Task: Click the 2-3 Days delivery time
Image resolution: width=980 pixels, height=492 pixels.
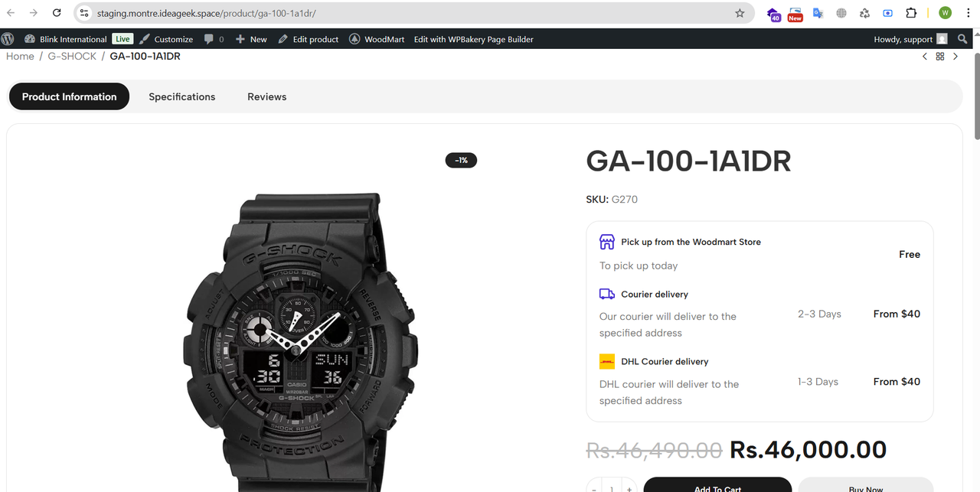Action: pos(819,314)
